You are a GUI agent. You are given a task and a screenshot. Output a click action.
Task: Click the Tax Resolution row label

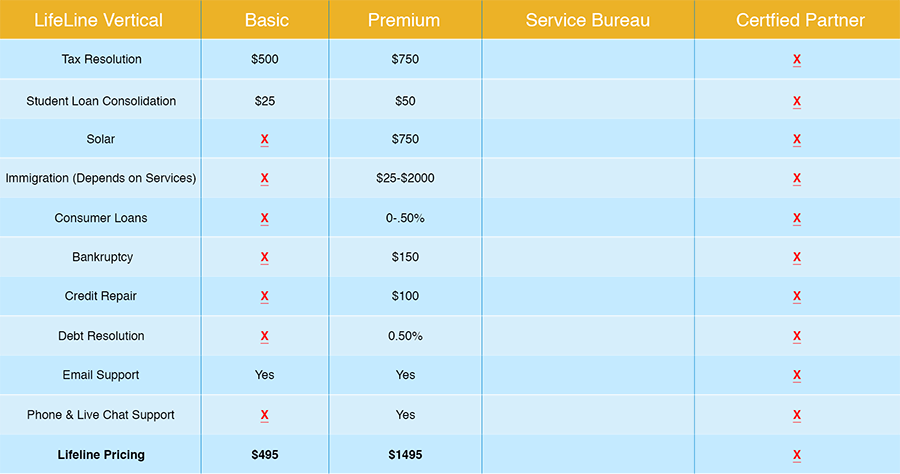pyautogui.click(x=102, y=59)
